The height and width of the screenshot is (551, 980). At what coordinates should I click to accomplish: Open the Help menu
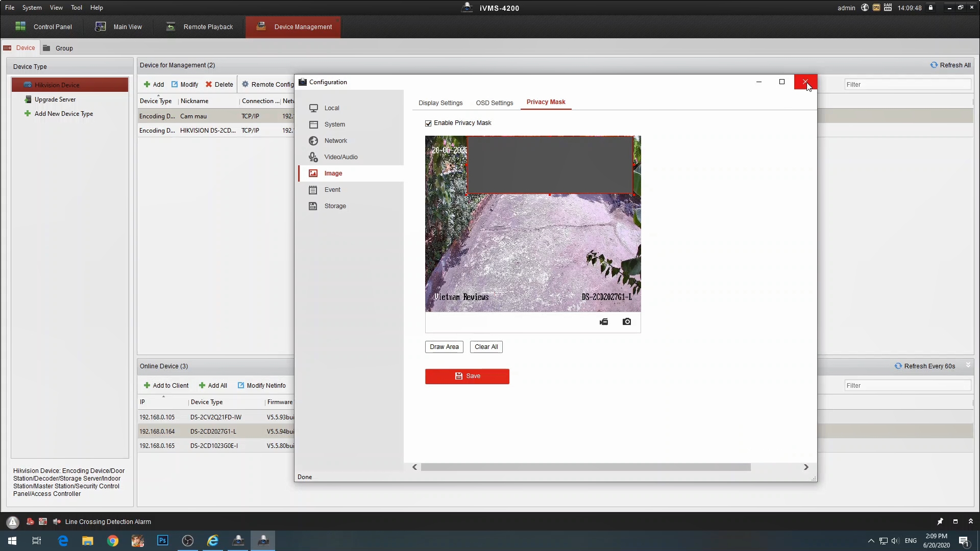96,8
